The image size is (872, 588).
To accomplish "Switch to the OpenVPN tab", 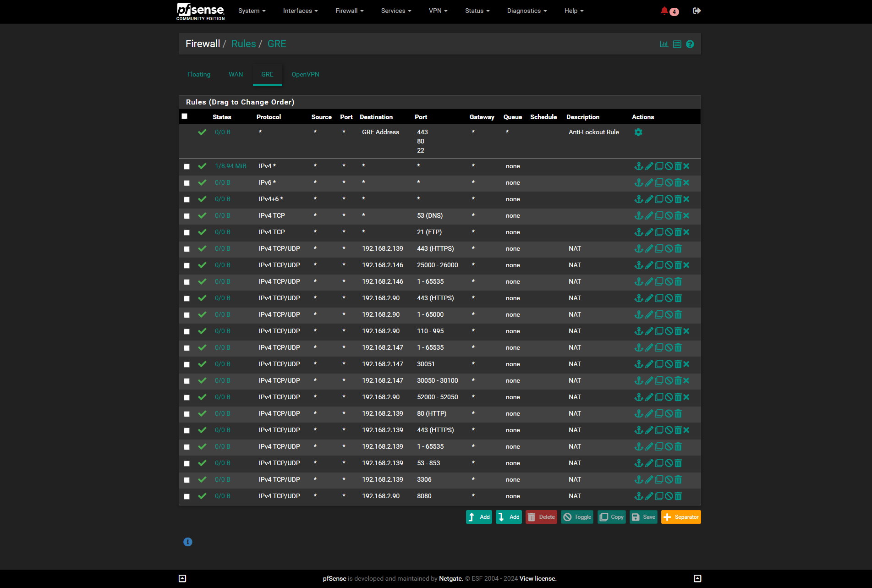I will 305,74.
